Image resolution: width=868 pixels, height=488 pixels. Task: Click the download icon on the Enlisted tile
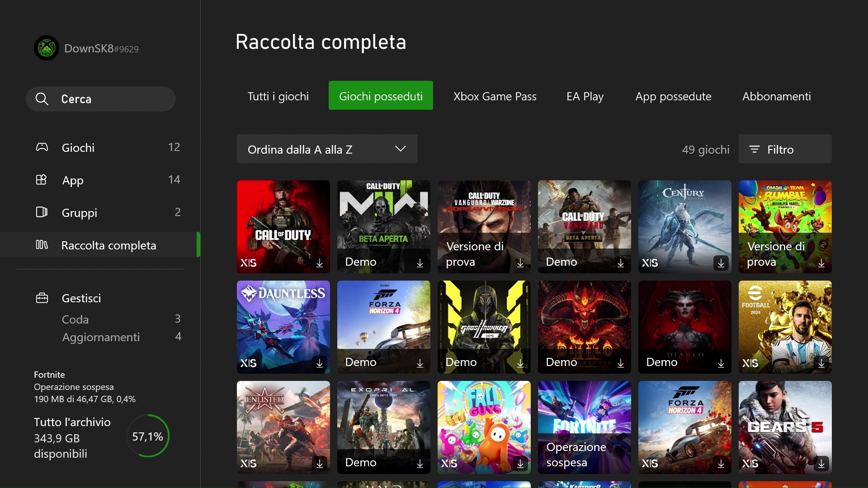coord(320,464)
